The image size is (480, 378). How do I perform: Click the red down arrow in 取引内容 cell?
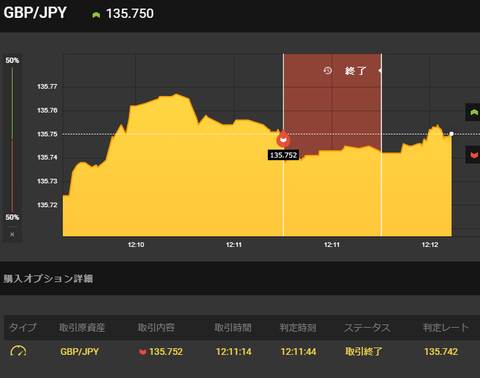click(x=143, y=352)
